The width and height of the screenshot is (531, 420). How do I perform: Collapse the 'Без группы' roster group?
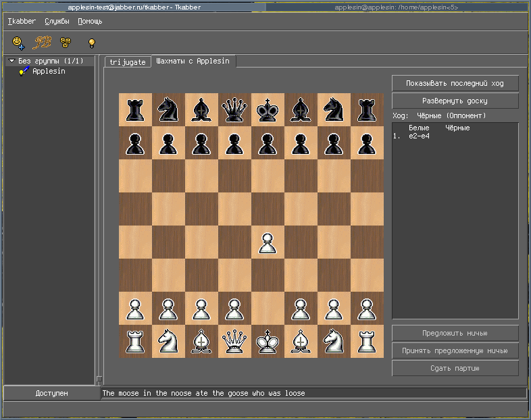[11, 61]
